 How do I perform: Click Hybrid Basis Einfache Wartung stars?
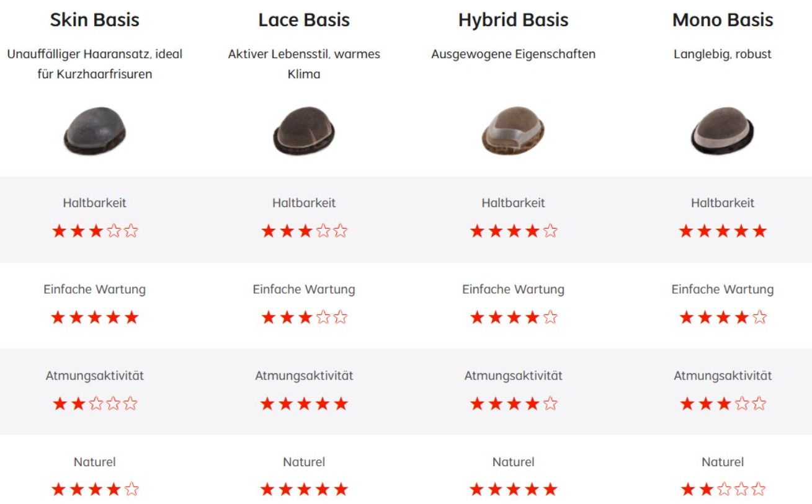[513, 318]
